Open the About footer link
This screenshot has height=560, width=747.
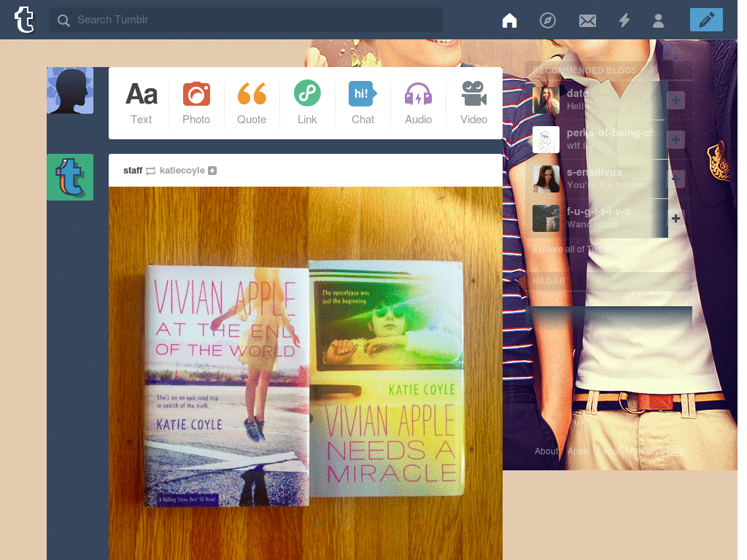point(546,451)
